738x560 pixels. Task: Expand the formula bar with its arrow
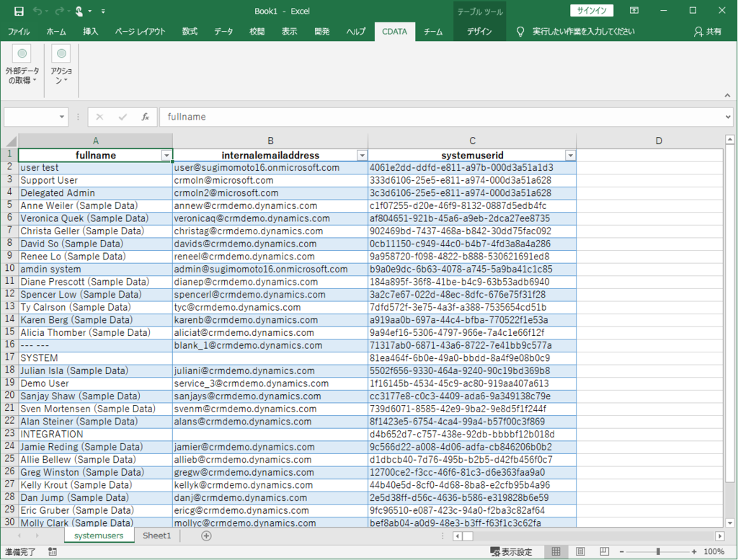[728, 117]
